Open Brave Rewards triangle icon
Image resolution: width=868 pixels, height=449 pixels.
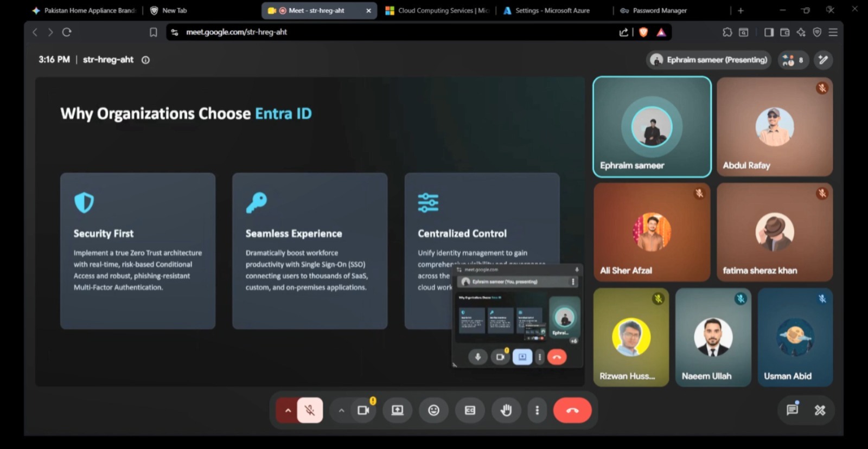click(661, 32)
